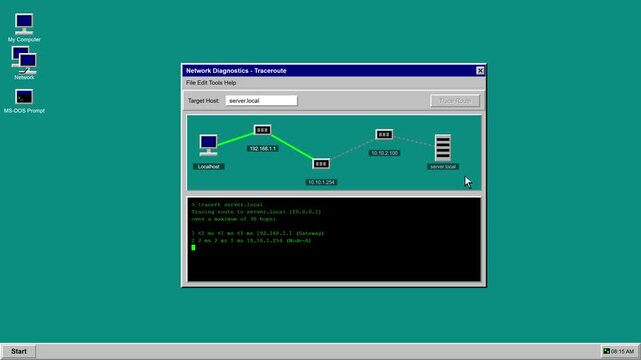
Task: Open the Tools menu
Action: point(215,83)
